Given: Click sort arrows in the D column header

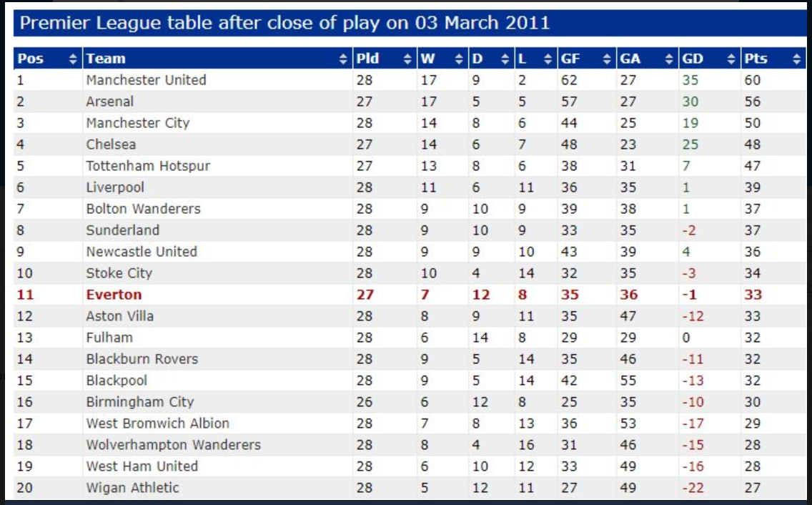Looking at the screenshot, I should point(505,59).
